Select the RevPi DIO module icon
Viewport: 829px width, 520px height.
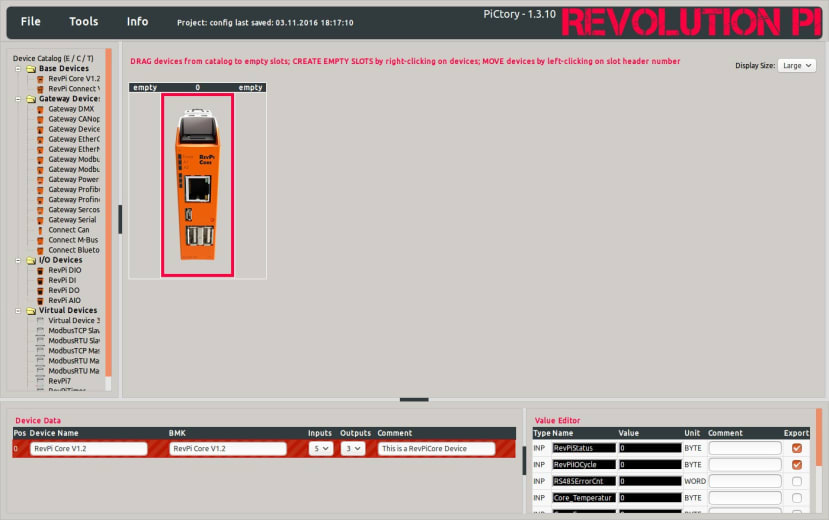40,271
